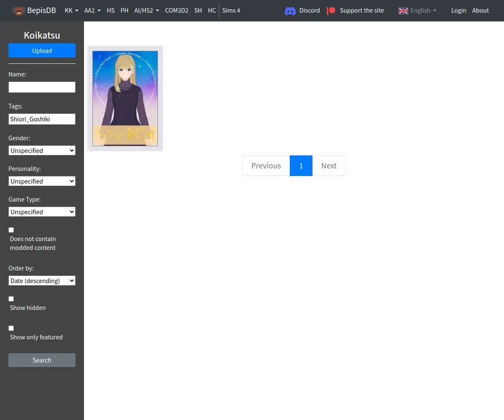Expand the AI/HS2 navigation dropdown

point(147,10)
